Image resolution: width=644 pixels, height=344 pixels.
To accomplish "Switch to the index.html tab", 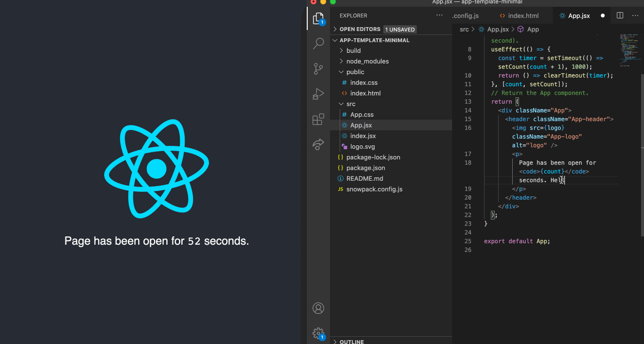I will (523, 15).
